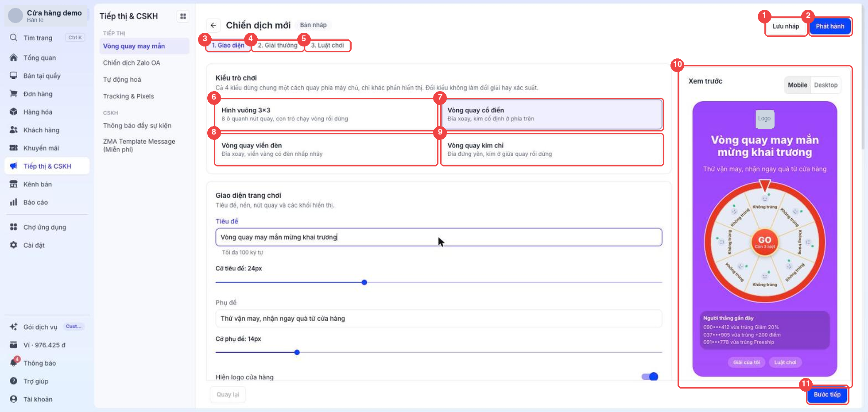Select the Vòng quay kim chỉ game style
868x412 pixels.
point(552,150)
